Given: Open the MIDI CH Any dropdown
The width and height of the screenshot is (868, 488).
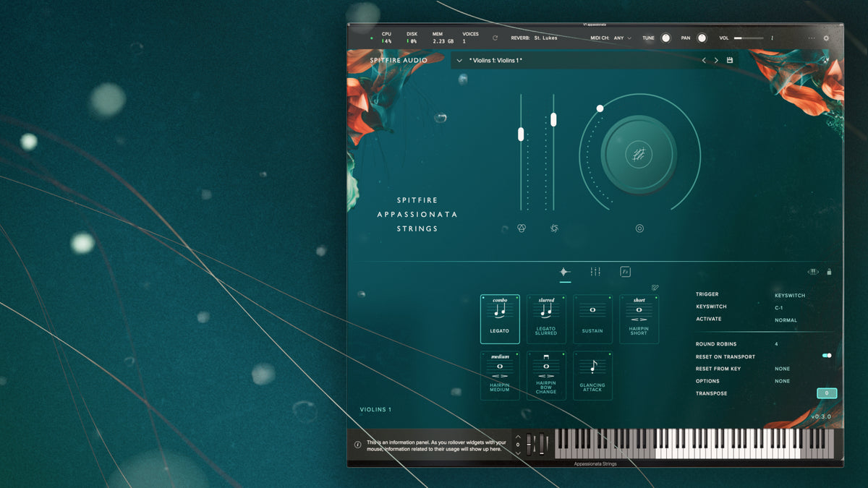Looking at the screenshot, I should coord(621,38).
